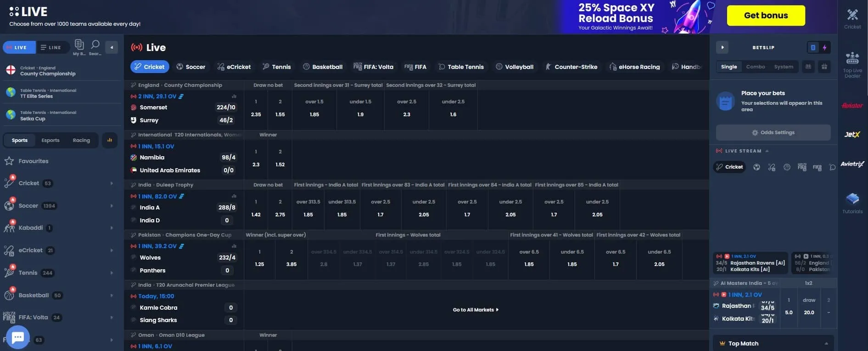868x351 pixels.
Task: Expand the Cricket sports category arrow
Action: 112,183
